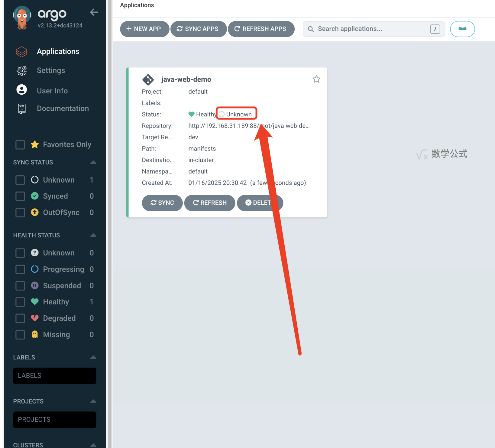The height and width of the screenshot is (448, 495).
Task: Click the repository URL text
Action: pos(249,126)
